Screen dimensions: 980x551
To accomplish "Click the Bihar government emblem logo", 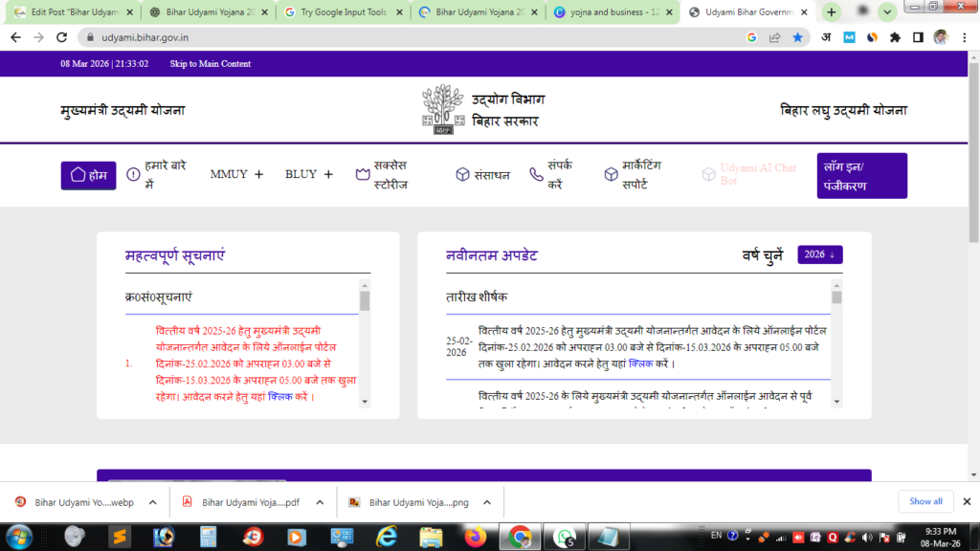I will [442, 110].
